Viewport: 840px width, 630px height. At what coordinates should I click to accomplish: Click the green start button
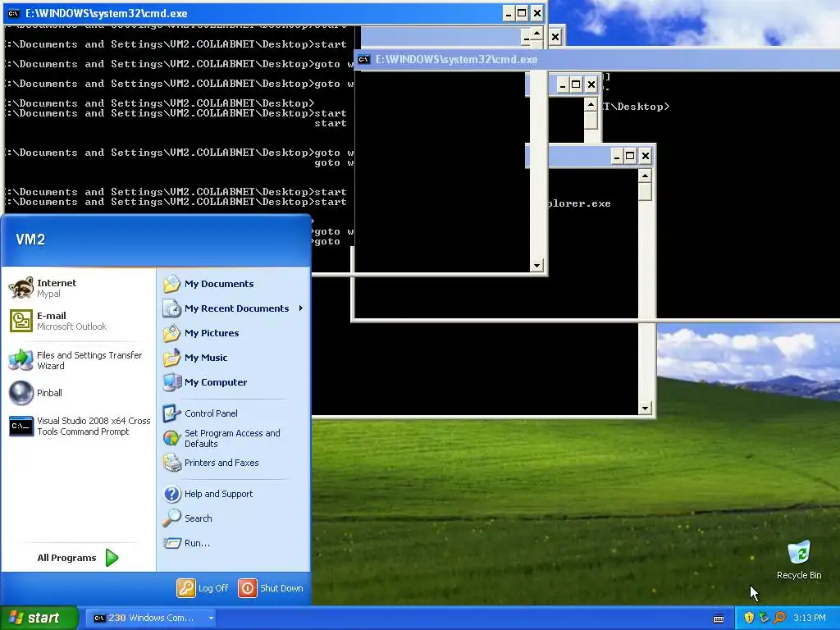(39, 618)
